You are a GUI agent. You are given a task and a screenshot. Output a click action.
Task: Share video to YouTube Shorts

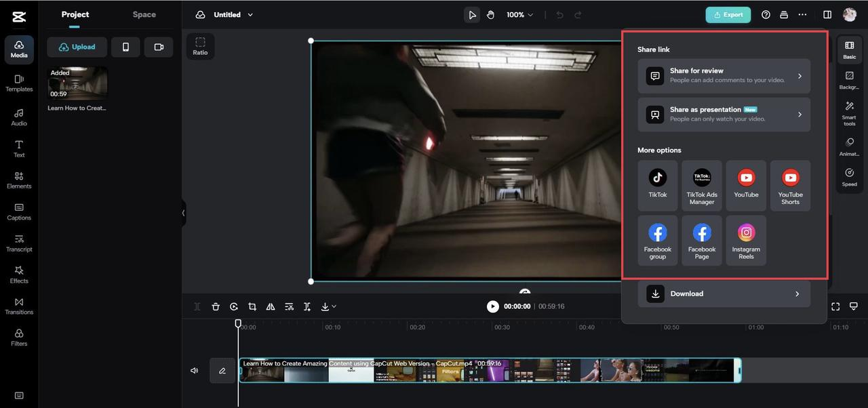point(790,185)
